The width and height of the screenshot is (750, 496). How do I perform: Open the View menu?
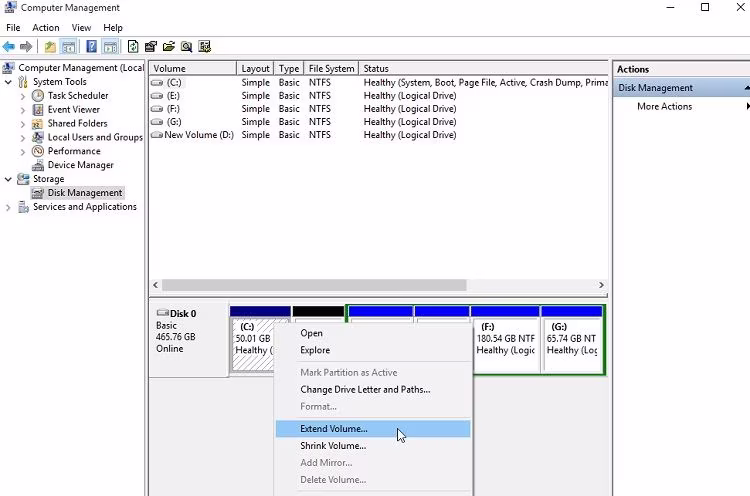tap(81, 28)
